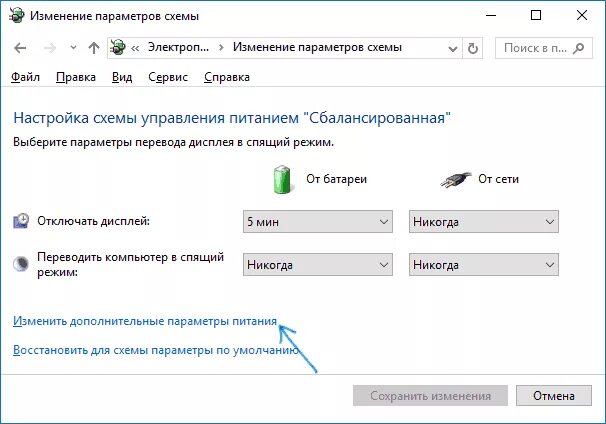Click the sleep moon icon
This screenshot has width=606, height=424.
[x=21, y=264]
